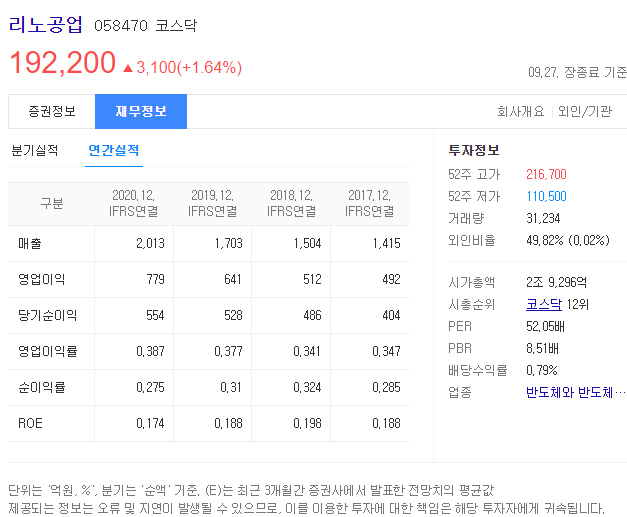The width and height of the screenshot is (627, 517).
Task: Click the 52주 저가 value 110,500
Action: pyautogui.click(x=546, y=196)
